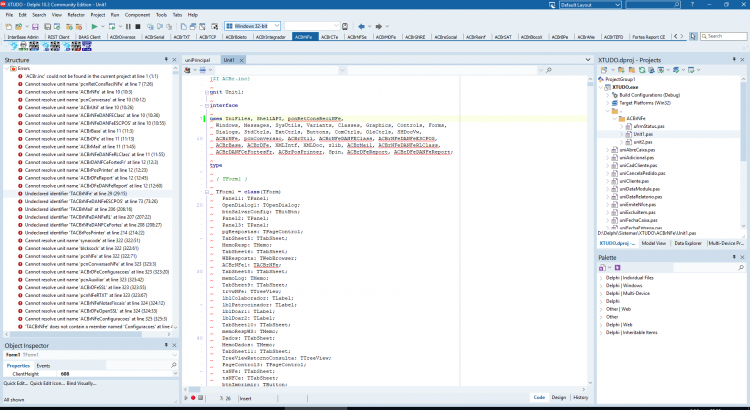
Task: Switch to the Design view tab
Action: tap(559, 398)
